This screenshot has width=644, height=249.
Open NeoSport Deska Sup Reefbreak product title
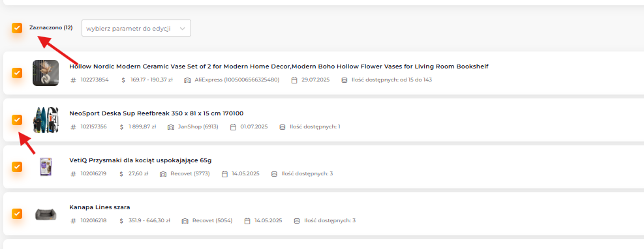coord(157,113)
